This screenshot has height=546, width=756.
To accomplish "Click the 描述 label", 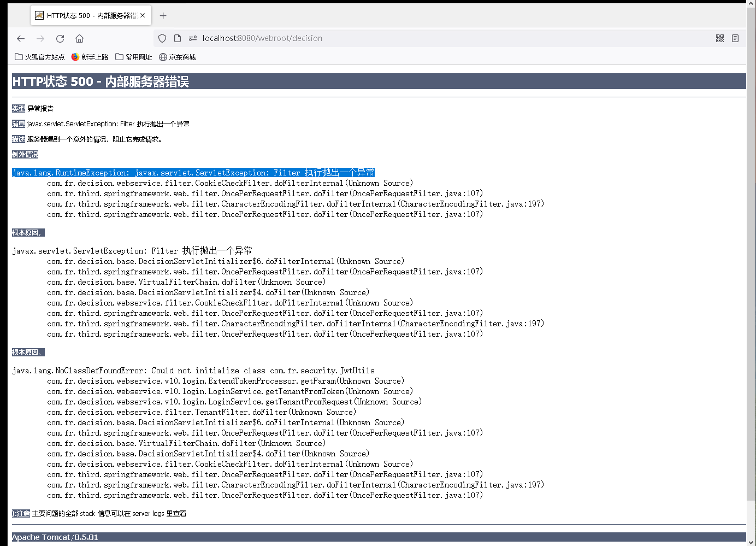I will pyautogui.click(x=19, y=139).
